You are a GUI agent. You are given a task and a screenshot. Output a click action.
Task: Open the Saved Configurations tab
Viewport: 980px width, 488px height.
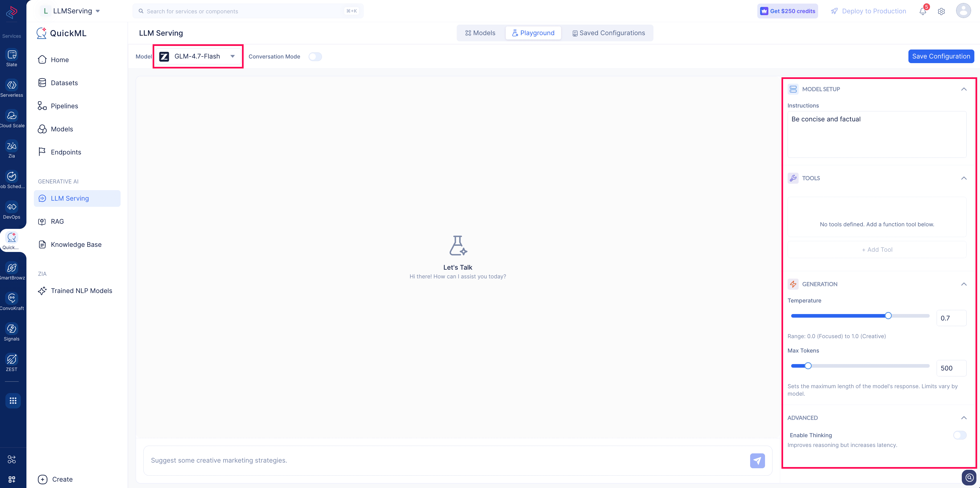(x=609, y=33)
